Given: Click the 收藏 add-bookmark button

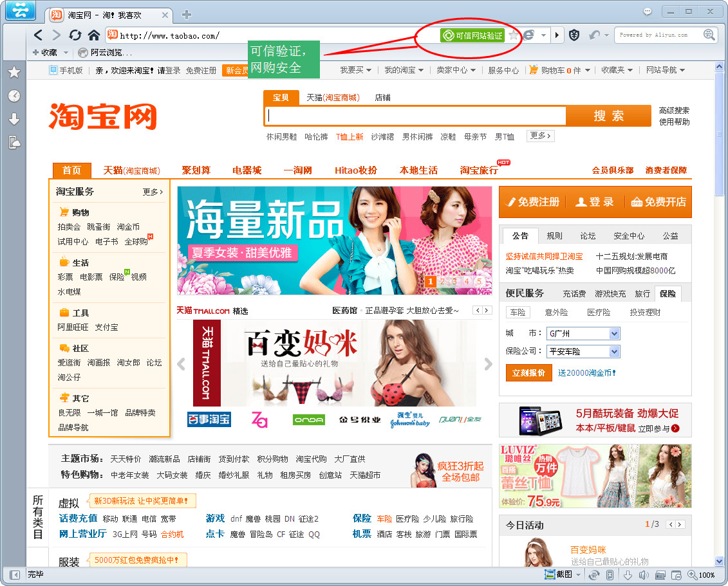Looking at the screenshot, I should (45, 53).
